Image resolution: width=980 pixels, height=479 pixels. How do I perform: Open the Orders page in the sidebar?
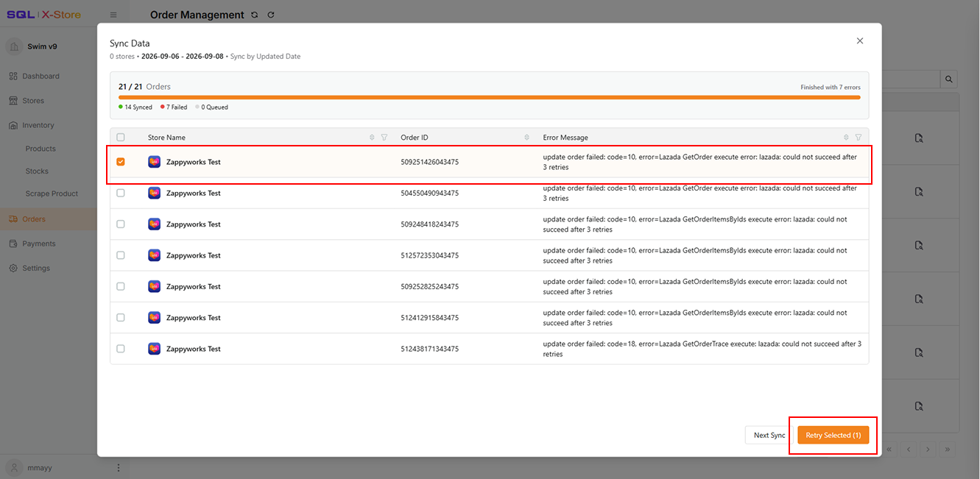tap(49, 219)
